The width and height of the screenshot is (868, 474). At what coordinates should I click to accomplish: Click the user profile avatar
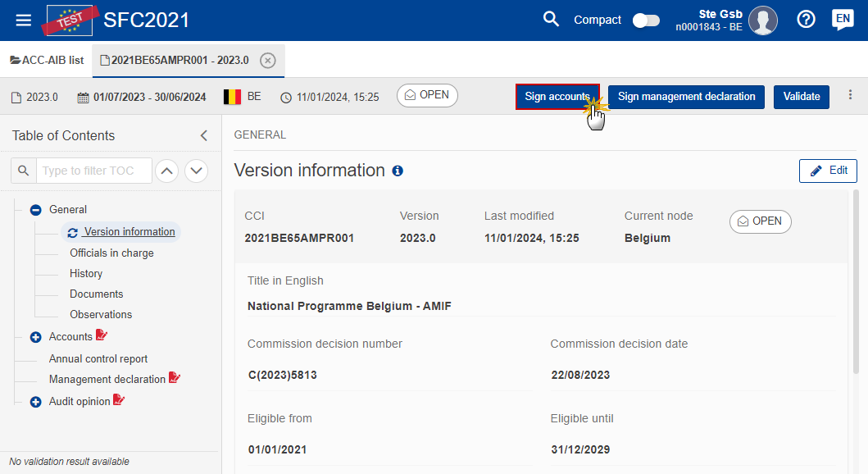point(763,21)
